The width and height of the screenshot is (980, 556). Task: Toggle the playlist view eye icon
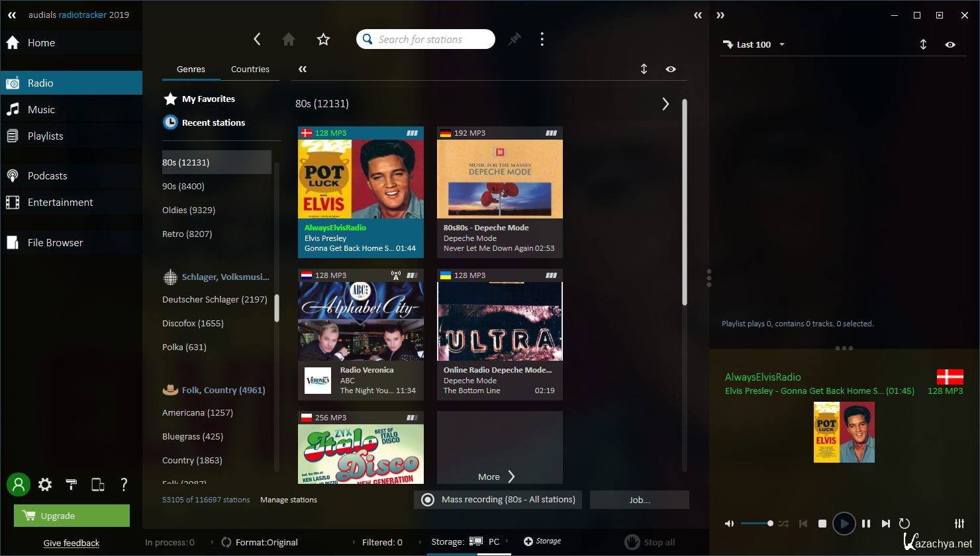click(x=950, y=44)
